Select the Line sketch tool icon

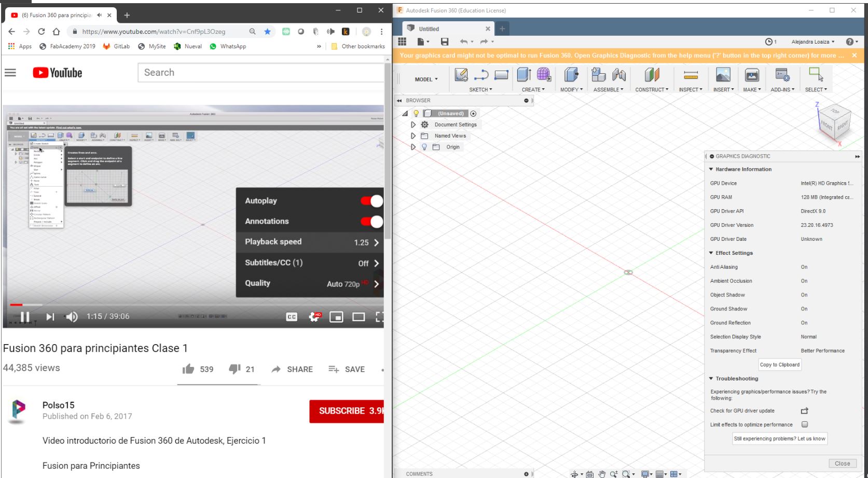[481, 75]
